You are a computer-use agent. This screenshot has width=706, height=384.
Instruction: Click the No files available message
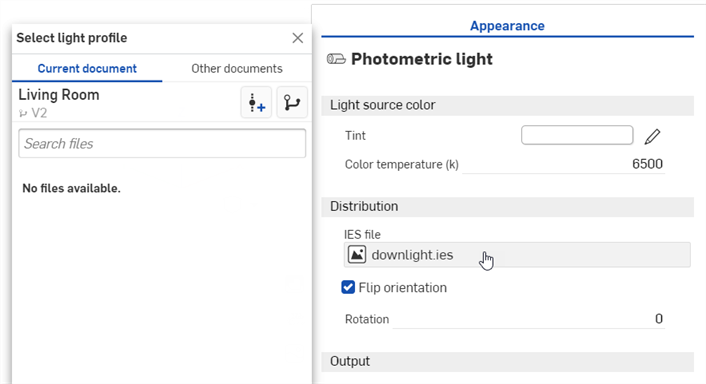[71, 188]
